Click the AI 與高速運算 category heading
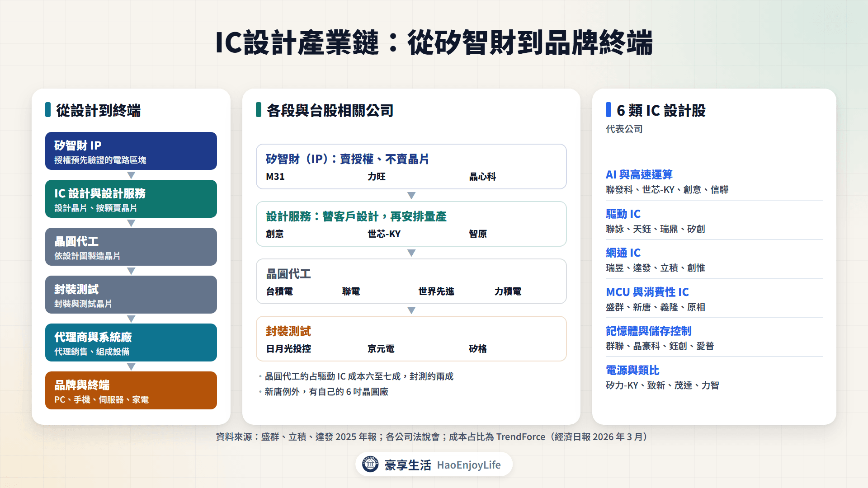 639,174
